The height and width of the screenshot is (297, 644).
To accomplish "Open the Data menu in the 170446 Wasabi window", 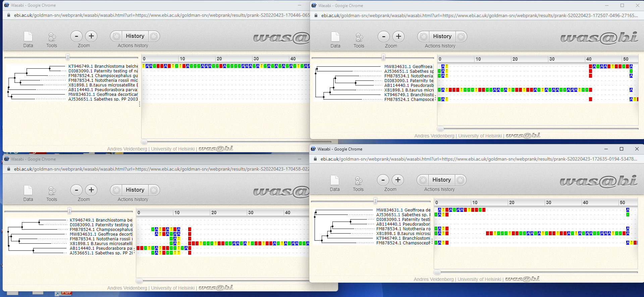I will point(28,40).
